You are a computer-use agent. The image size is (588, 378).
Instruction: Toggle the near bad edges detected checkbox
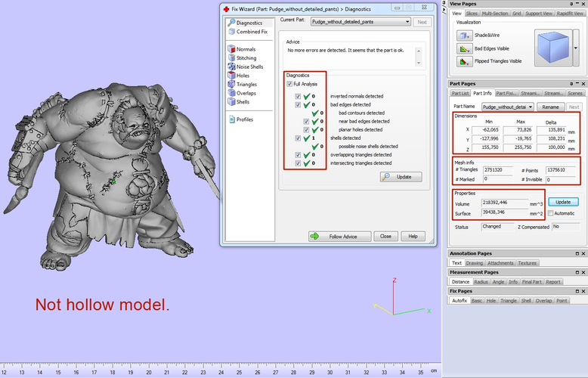point(306,122)
